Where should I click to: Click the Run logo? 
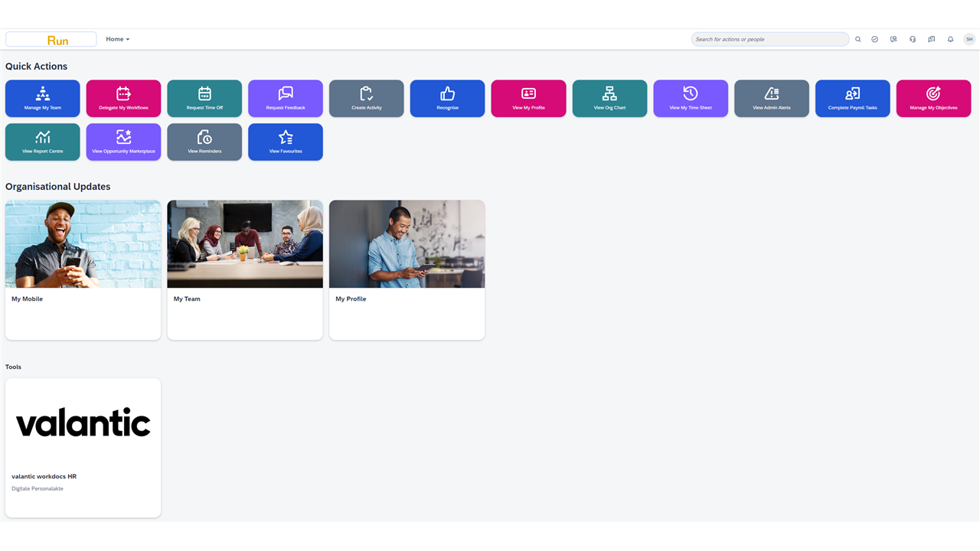point(51,39)
